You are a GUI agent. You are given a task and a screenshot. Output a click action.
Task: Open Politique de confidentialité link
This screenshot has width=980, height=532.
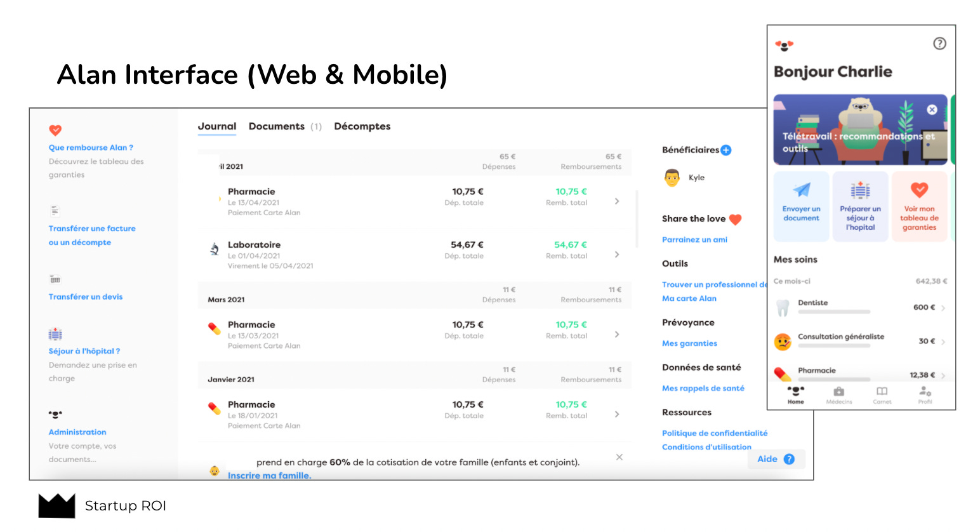(x=715, y=433)
